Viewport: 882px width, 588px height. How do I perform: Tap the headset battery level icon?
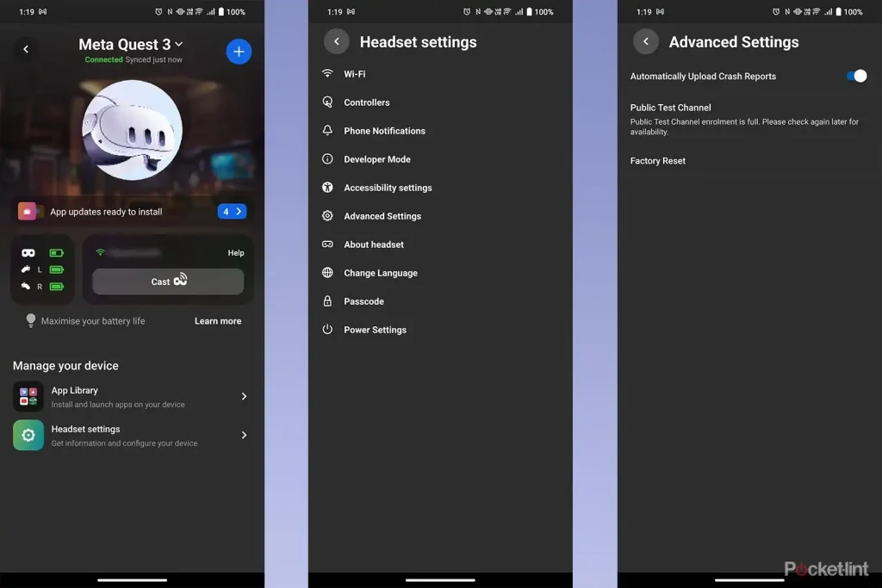tap(56, 253)
